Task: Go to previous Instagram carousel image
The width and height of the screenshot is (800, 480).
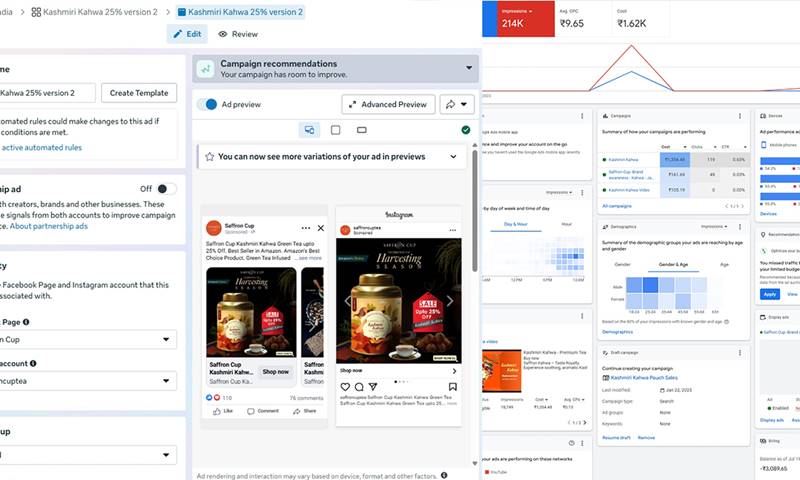Action: 347,300
